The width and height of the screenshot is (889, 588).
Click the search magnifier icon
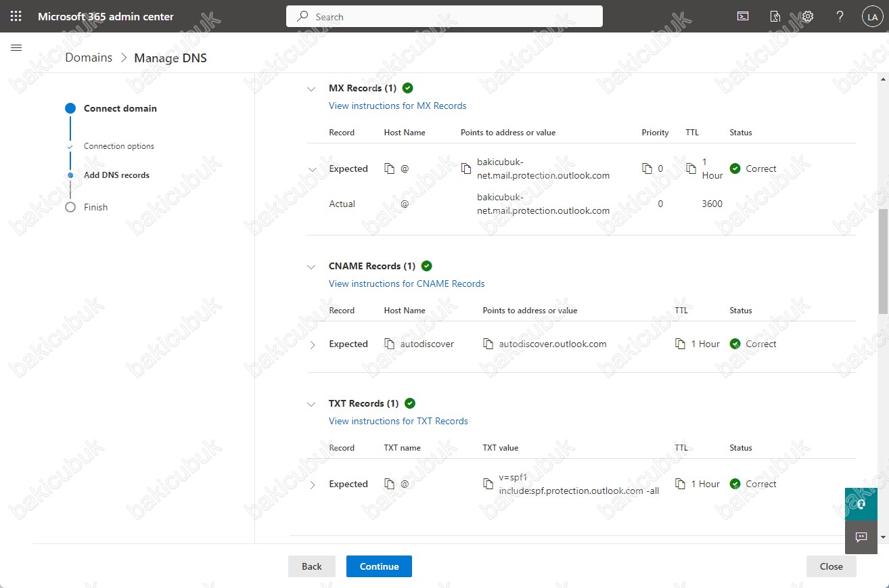tap(303, 16)
